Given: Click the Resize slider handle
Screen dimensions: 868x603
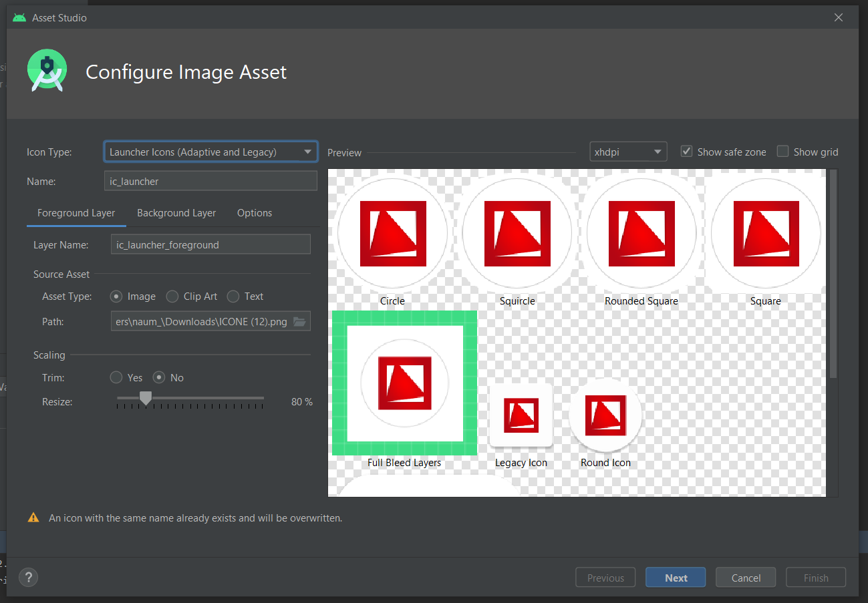Looking at the screenshot, I should (x=145, y=398).
